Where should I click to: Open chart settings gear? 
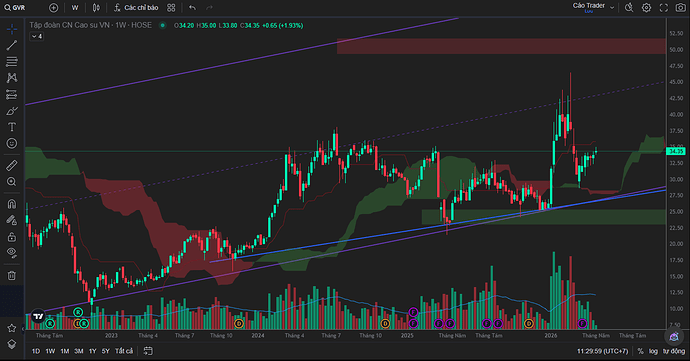646,8
